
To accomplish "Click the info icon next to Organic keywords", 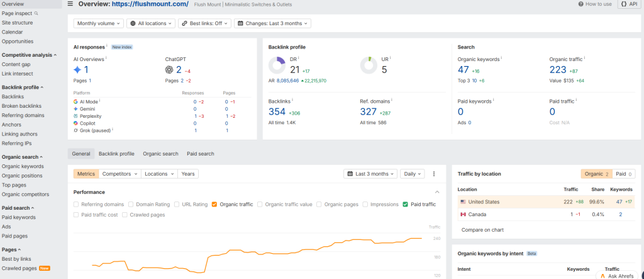I will click(x=501, y=59).
